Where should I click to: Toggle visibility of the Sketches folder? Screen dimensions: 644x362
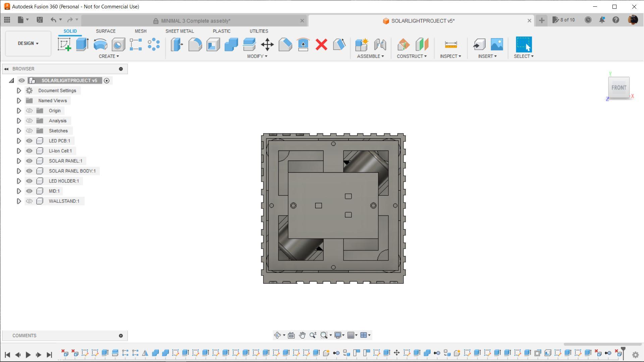pos(29,131)
